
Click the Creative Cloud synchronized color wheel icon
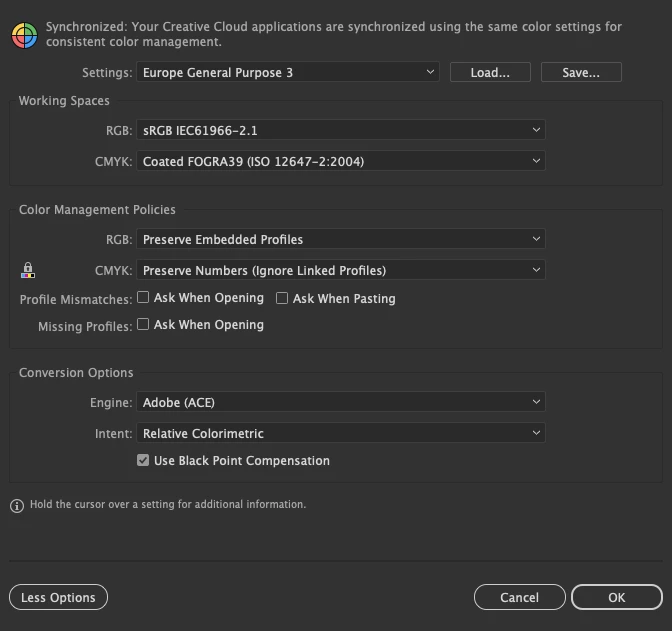(x=24, y=36)
